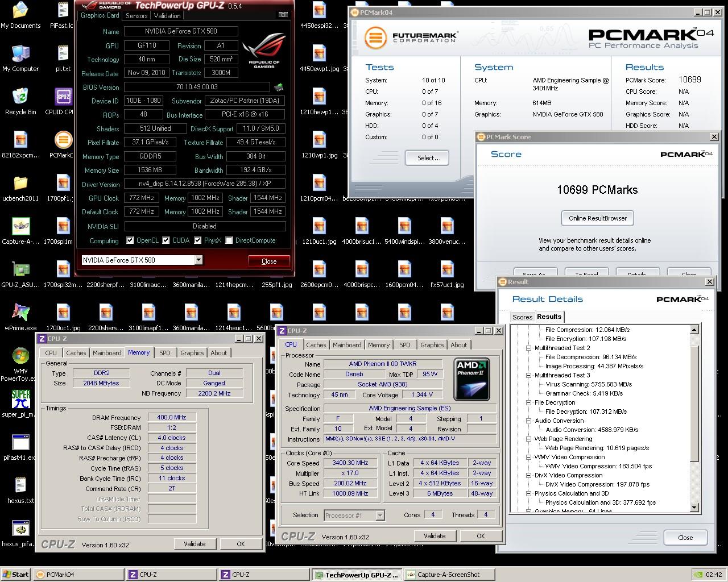Click the BIOS Version field 70.10.49.00.03
The width and height of the screenshot is (728, 582).
coord(197,87)
